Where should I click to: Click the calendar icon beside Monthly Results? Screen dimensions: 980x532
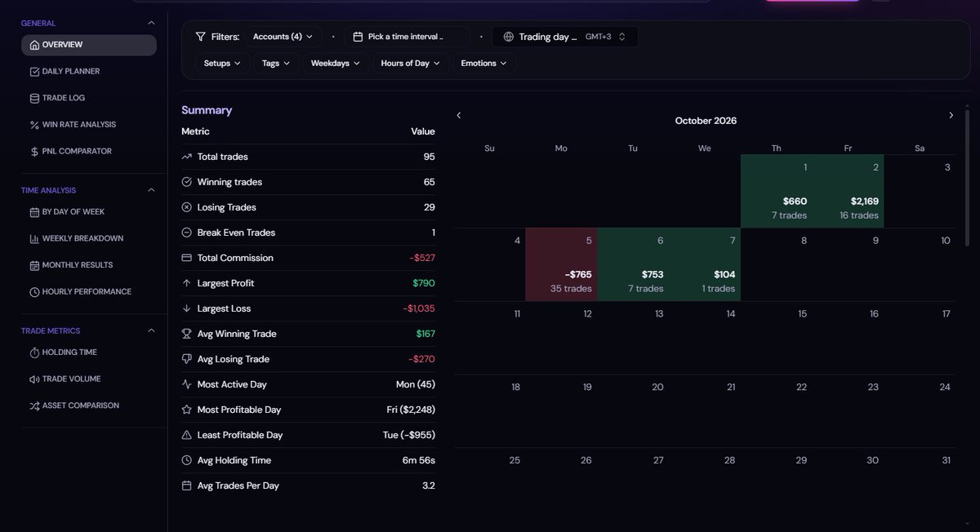(x=34, y=265)
